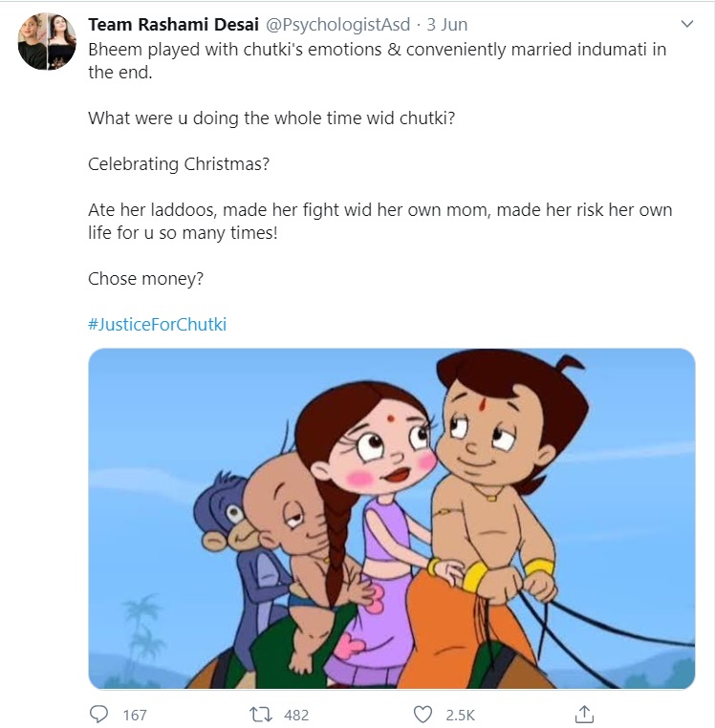Like the tweet with the heart icon

422,714
